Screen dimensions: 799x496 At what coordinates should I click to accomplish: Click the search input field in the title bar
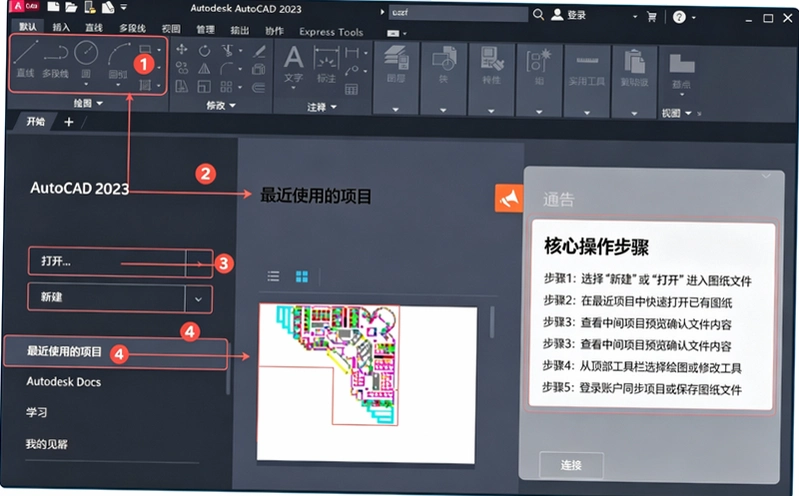coord(458,13)
